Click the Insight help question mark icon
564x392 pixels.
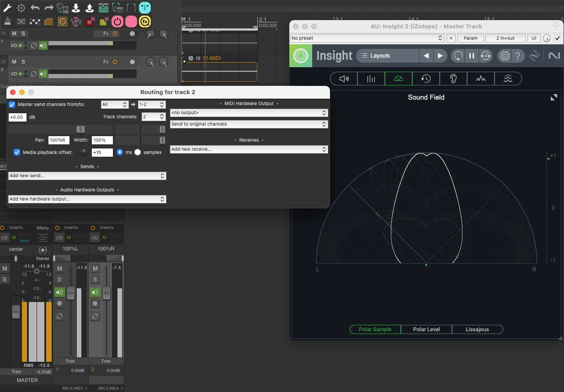517,56
